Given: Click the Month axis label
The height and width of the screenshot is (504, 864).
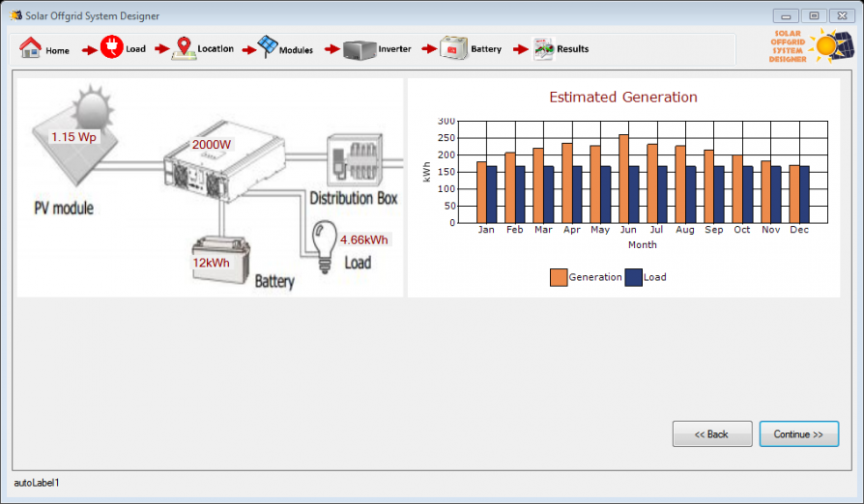Looking at the screenshot, I should point(643,245).
